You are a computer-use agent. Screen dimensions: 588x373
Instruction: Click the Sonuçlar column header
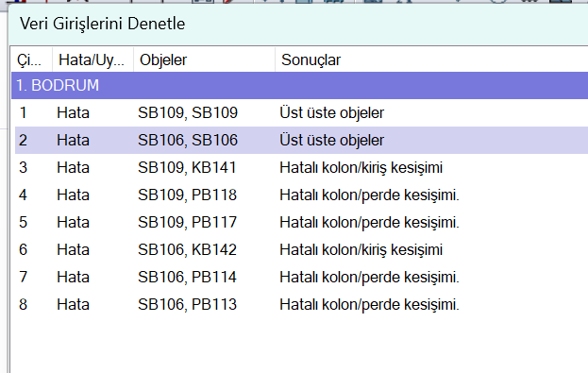tap(431, 60)
